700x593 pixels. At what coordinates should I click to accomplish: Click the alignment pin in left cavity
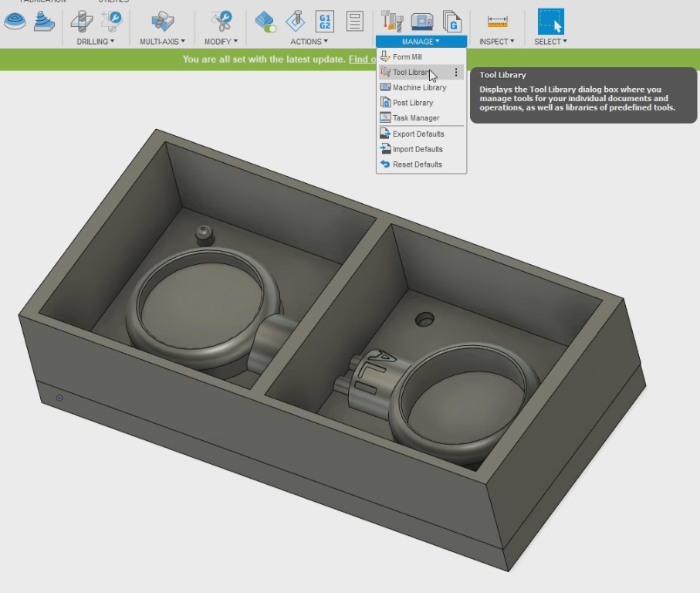(x=205, y=236)
